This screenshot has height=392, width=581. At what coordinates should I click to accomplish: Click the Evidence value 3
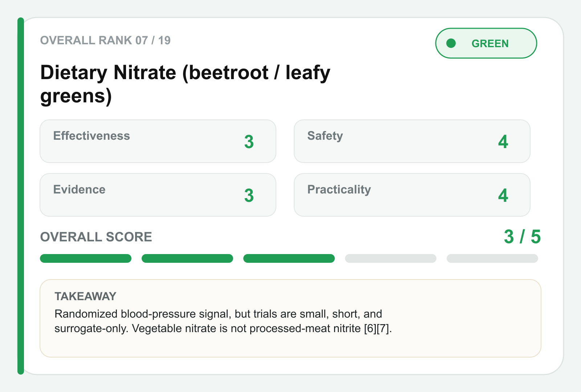click(x=249, y=195)
